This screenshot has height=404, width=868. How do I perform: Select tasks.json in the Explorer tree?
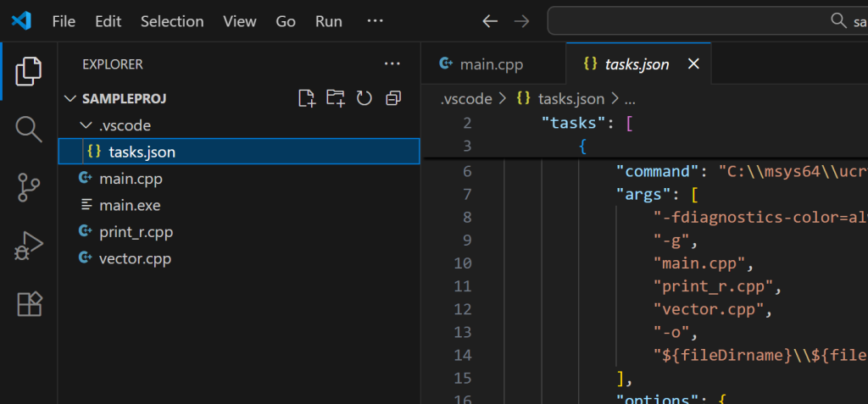(x=239, y=152)
